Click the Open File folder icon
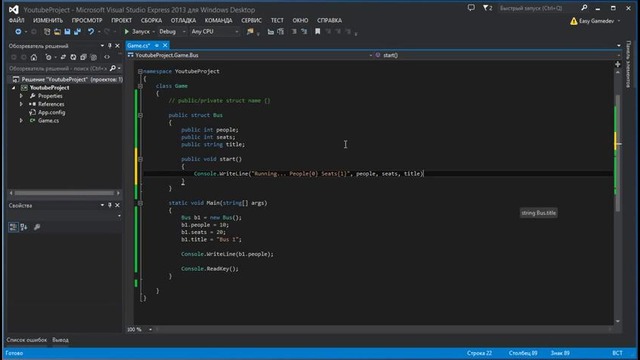 57,31
